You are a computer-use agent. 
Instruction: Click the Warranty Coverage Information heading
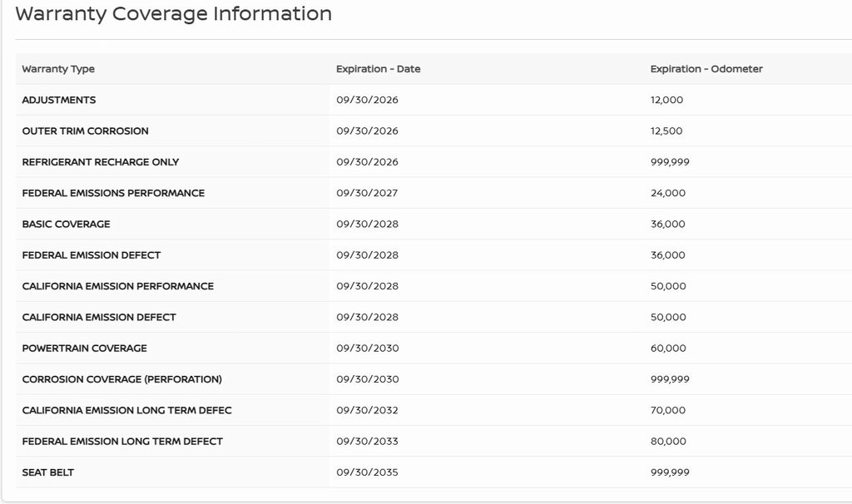(x=173, y=14)
